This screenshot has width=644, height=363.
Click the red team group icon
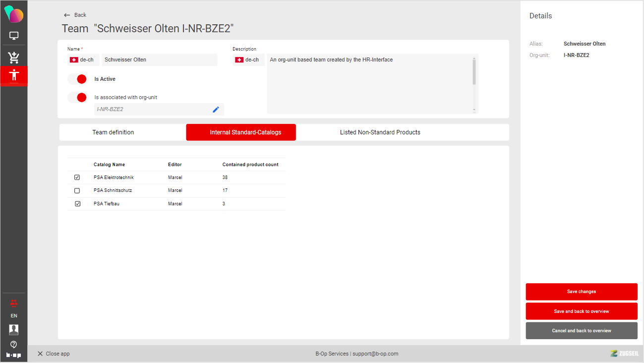14,302
